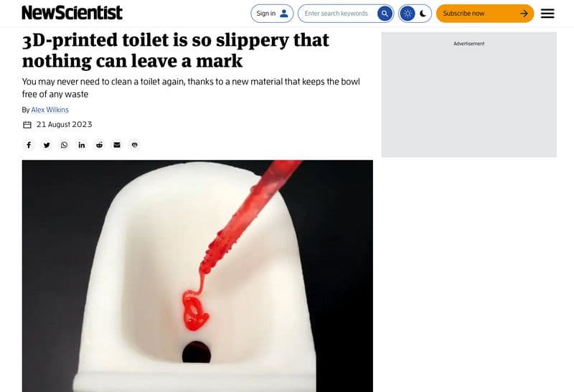
Task: Share article on Facebook
Action: click(29, 145)
